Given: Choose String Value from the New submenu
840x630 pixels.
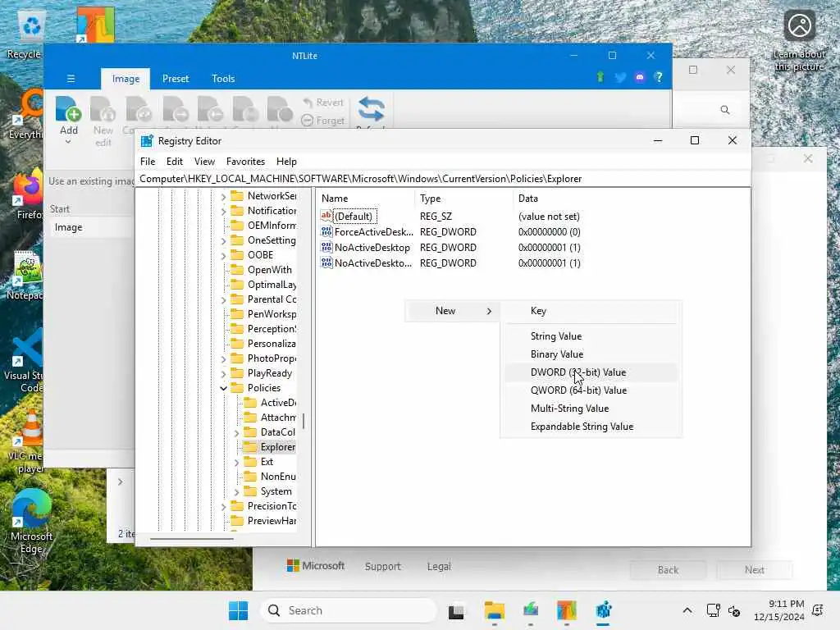Looking at the screenshot, I should 591,336.
